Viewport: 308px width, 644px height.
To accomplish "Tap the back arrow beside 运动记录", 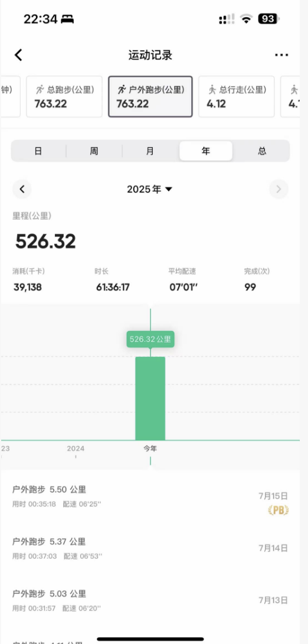I will pos(18,55).
